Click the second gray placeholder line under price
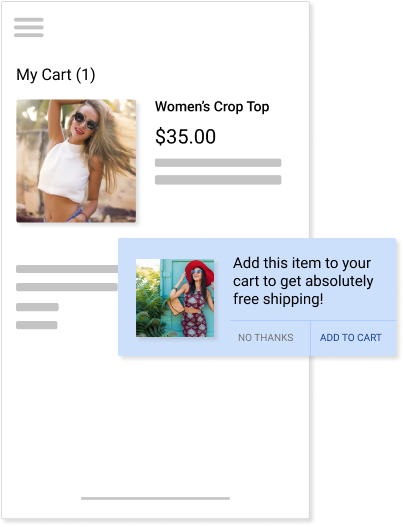Image resolution: width=403 pixels, height=527 pixels. tap(218, 180)
